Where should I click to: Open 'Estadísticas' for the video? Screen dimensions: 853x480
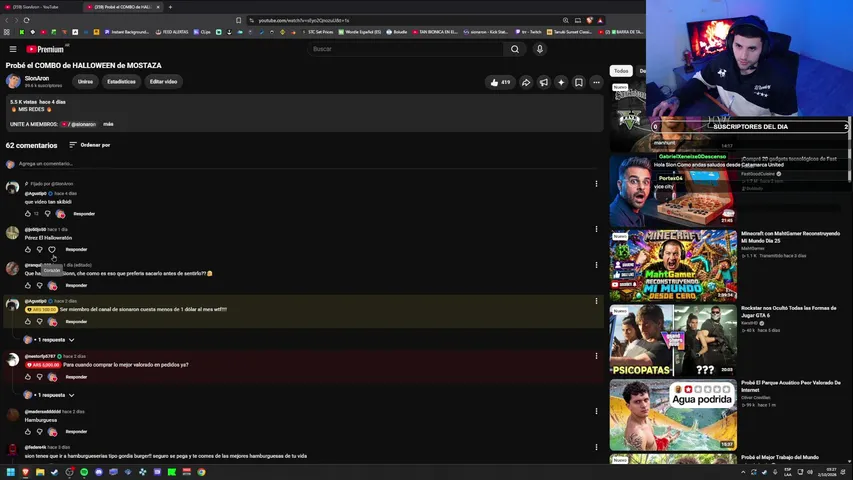coord(121,82)
